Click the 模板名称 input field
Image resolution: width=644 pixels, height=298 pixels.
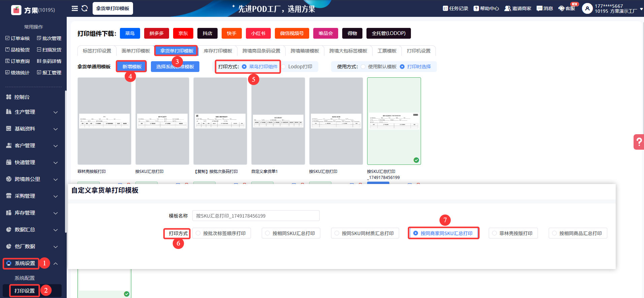pyautogui.click(x=256, y=216)
